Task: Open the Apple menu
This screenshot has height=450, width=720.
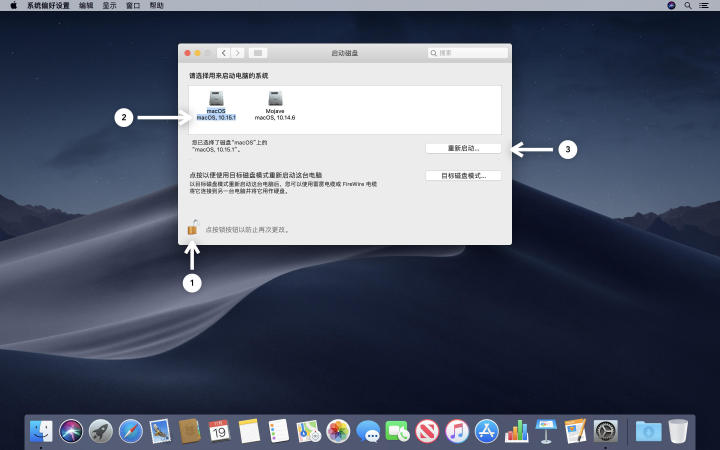Action: (13, 6)
